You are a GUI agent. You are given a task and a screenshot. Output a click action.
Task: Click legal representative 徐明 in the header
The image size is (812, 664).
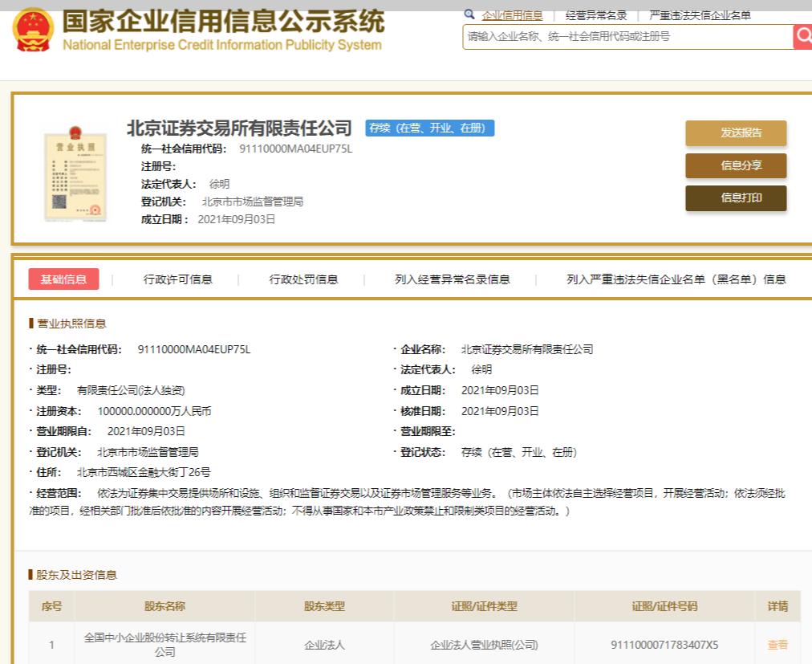(219, 184)
